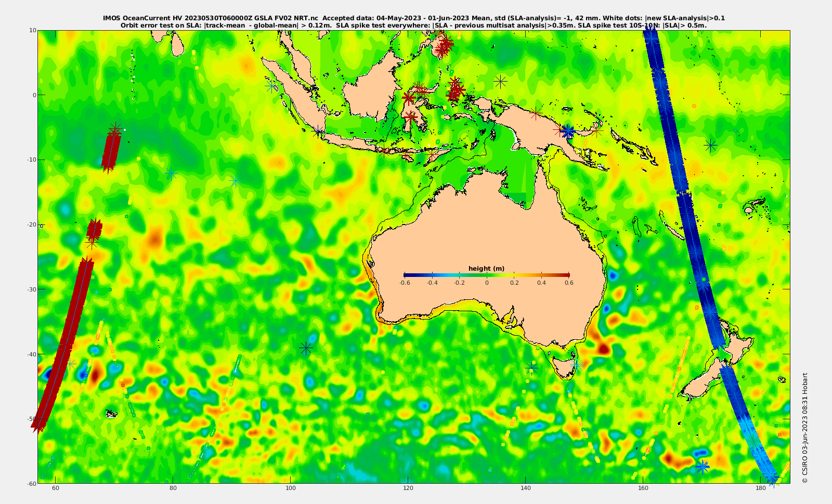Click the 0 colorbar tick label

[x=487, y=283]
